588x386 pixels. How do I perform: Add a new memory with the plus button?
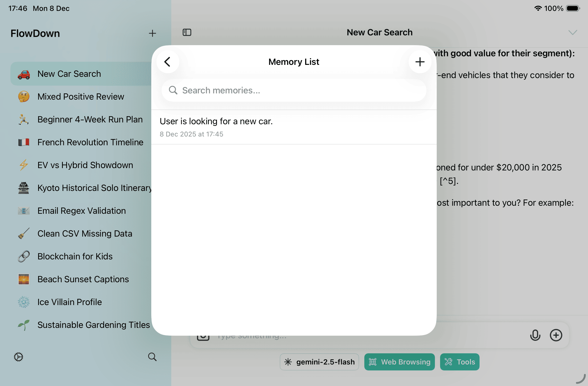tap(420, 62)
